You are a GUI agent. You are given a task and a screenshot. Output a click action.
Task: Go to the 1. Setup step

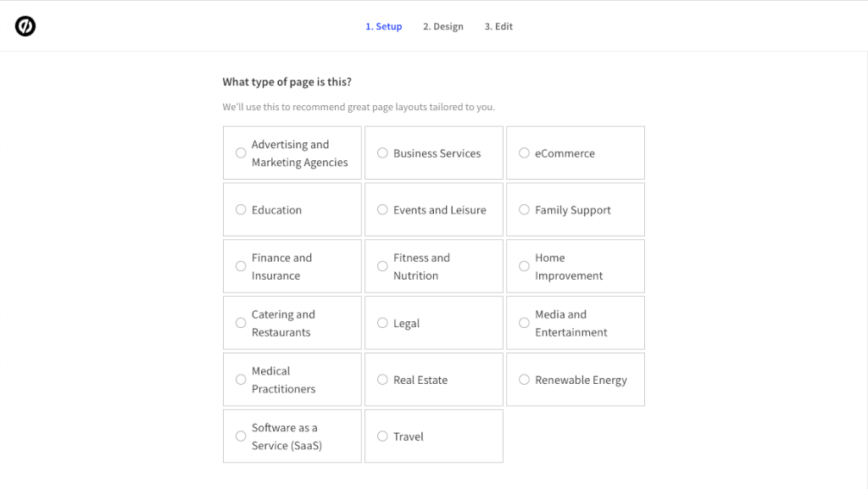tap(384, 26)
